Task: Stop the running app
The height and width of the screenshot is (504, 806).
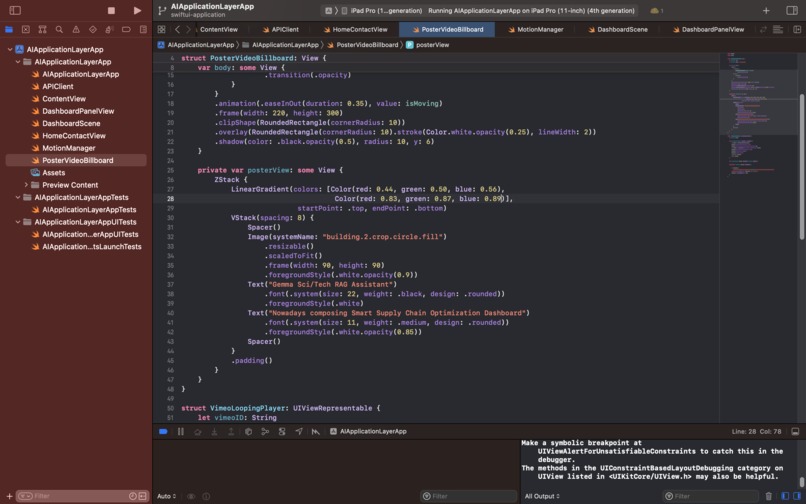Action: [x=111, y=10]
